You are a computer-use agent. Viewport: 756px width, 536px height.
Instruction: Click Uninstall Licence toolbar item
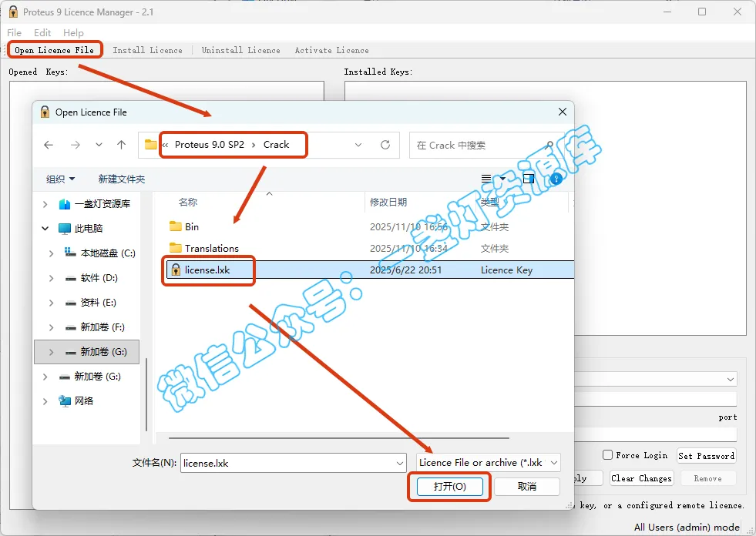pos(240,50)
